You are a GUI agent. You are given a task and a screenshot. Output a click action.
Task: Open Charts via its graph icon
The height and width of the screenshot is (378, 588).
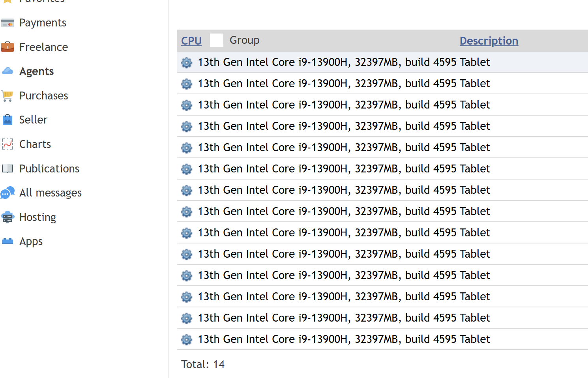7,144
